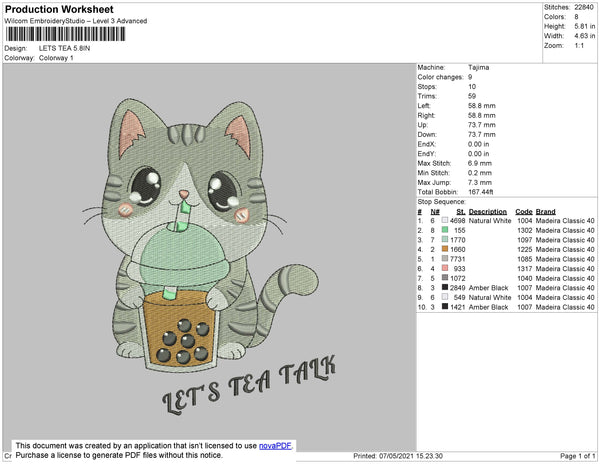The width and height of the screenshot is (600, 464).
Task: Click the 'Color changes:' value 9
Action: (470, 77)
